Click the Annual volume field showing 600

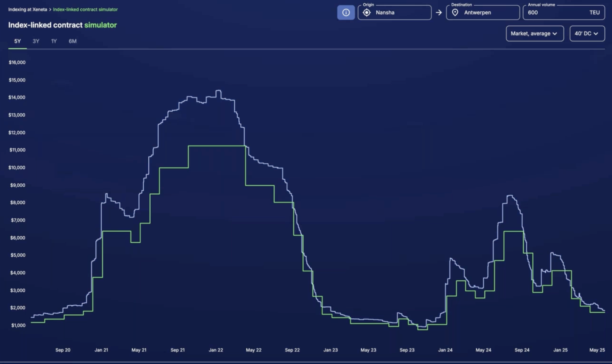click(x=554, y=13)
